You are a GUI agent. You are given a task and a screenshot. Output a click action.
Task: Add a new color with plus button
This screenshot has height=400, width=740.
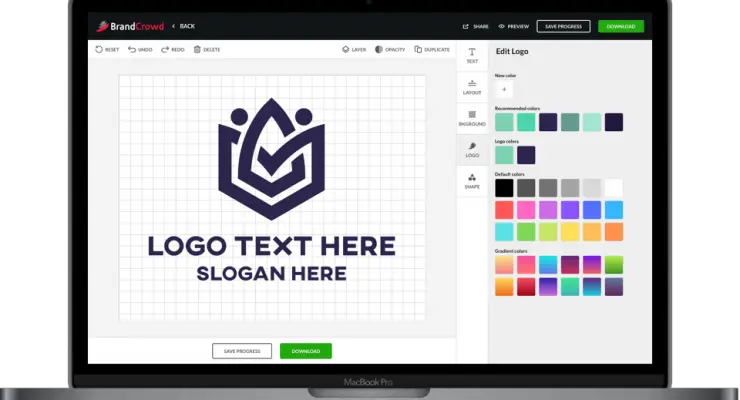(x=504, y=90)
